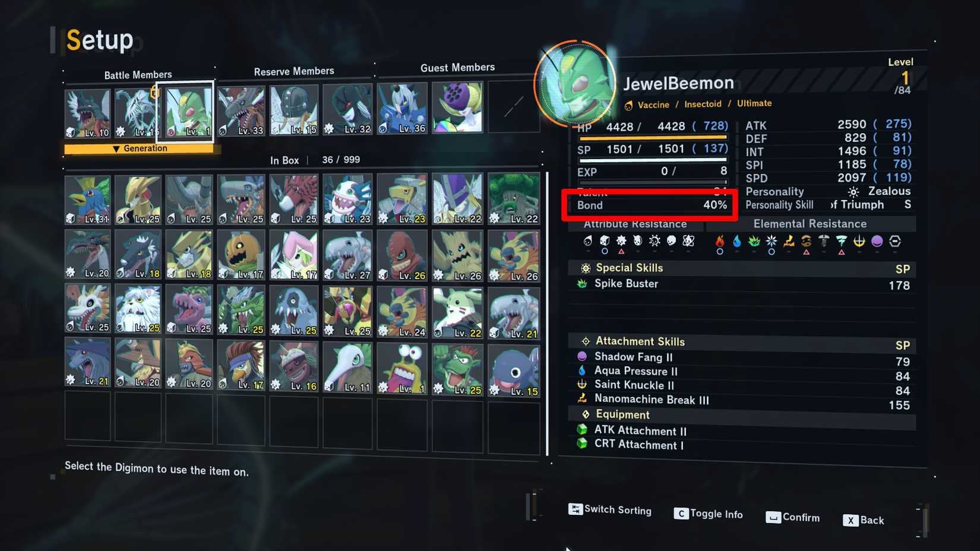Click the fire elemental resistance icon

point(719,241)
